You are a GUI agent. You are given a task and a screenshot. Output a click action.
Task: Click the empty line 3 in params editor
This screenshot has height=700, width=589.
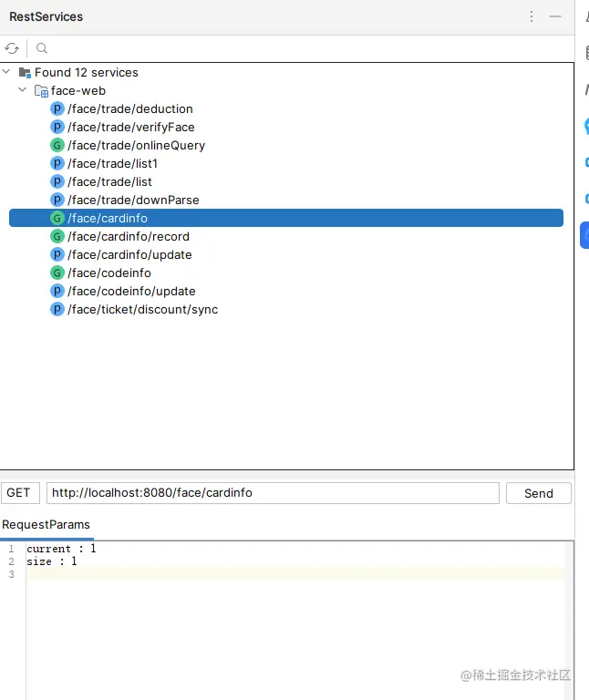[x=294, y=574]
